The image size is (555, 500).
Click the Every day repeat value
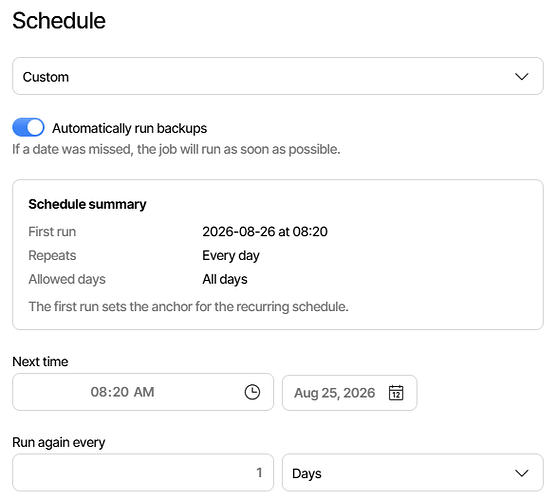231,256
